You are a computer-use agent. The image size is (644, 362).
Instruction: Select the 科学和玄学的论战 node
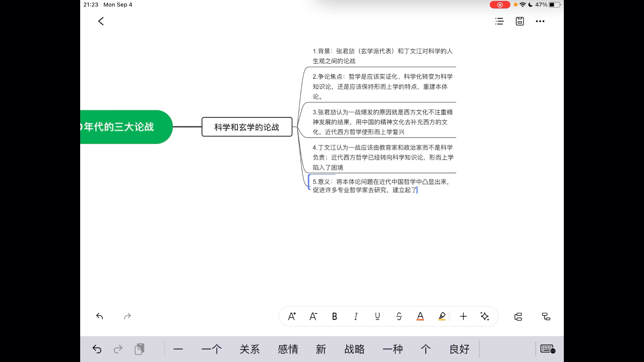pos(247,127)
